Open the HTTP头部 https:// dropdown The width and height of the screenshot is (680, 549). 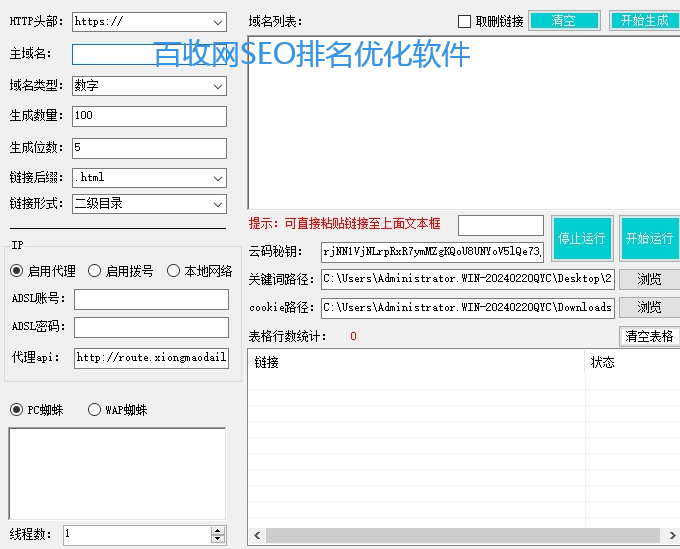[149, 22]
